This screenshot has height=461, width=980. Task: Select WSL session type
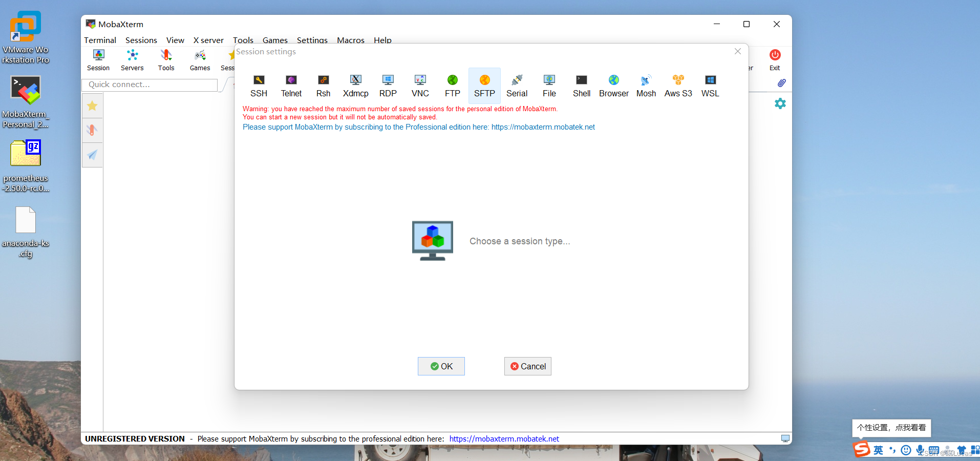710,86
